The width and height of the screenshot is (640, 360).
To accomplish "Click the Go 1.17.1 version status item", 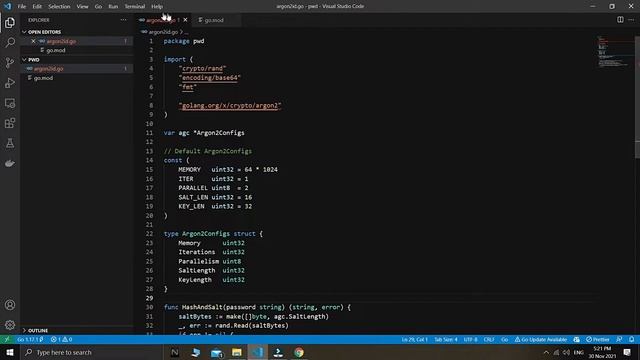I will [x=31, y=340].
